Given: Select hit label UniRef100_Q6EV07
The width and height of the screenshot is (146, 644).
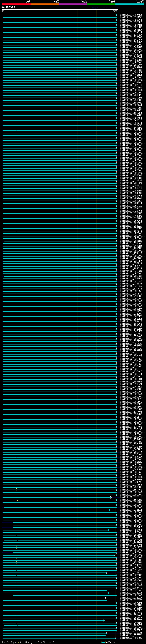Looking at the screenshot, I should 131,65.
